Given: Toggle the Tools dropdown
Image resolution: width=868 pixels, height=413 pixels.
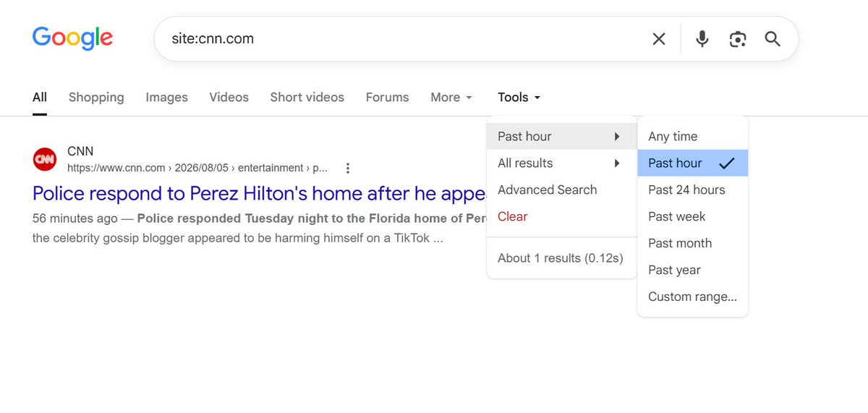Looking at the screenshot, I should 519,98.
